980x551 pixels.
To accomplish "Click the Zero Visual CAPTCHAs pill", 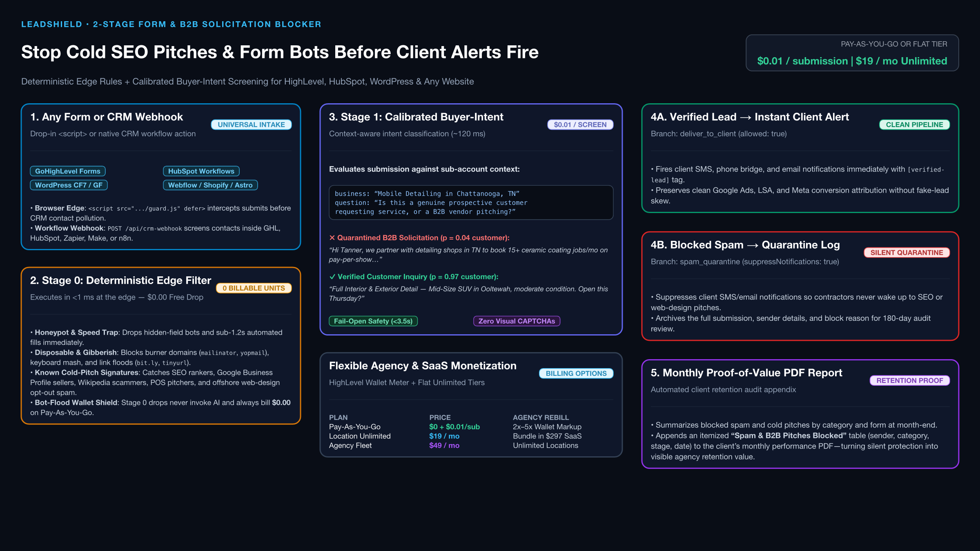I will [517, 321].
